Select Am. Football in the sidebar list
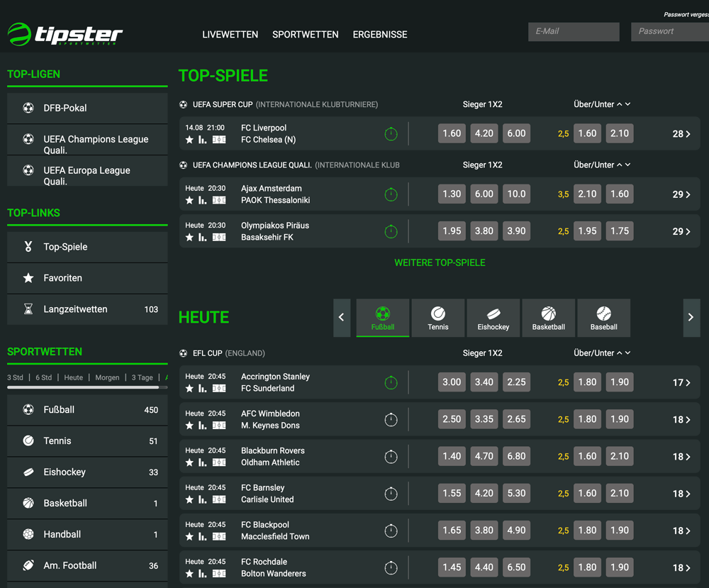This screenshot has width=709, height=588. pyautogui.click(x=87, y=566)
